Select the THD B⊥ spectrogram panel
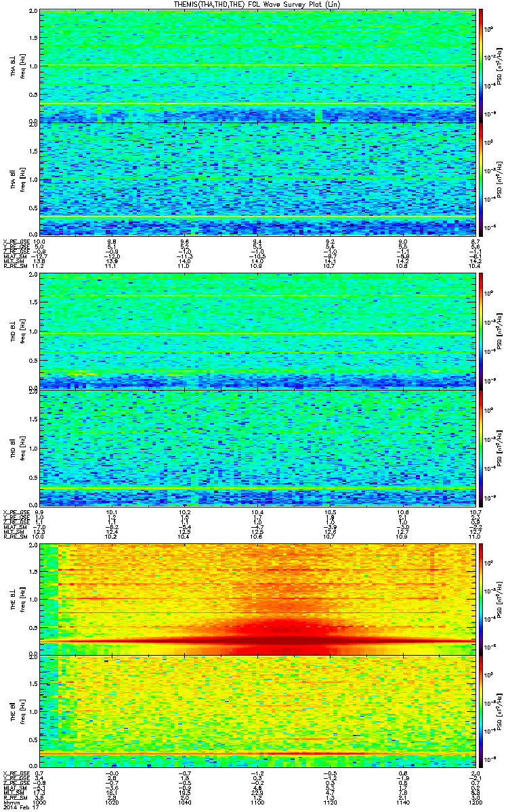This screenshot has width=508, height=812. (x=257, y=332)
